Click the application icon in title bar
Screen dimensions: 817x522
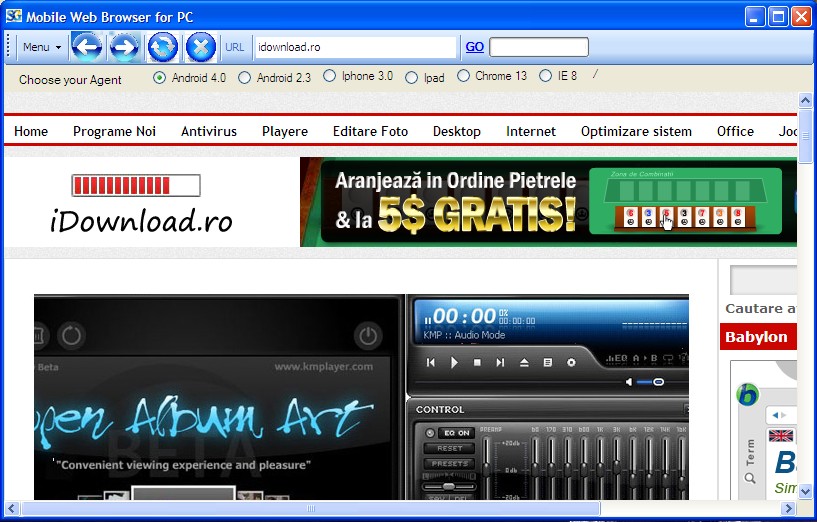tap(14, 16)
